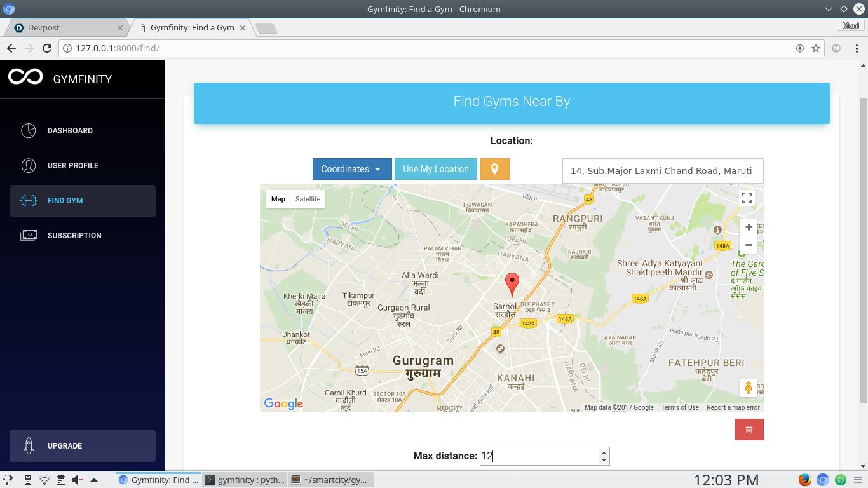Zoom out the map with minus
The height and width of the screenshot is (488, 868).
[x=749, y=245]
